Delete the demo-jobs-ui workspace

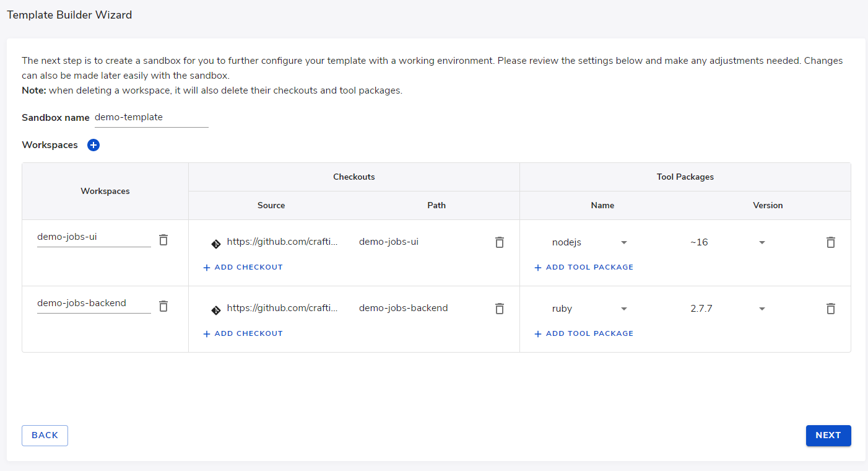tap(163, 240)
